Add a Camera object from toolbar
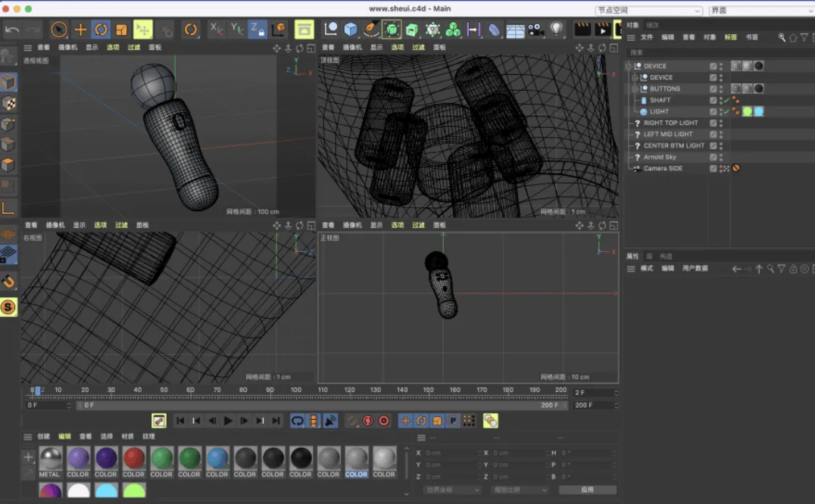Screen dimensions: 815x504 [x=536, y=30]
